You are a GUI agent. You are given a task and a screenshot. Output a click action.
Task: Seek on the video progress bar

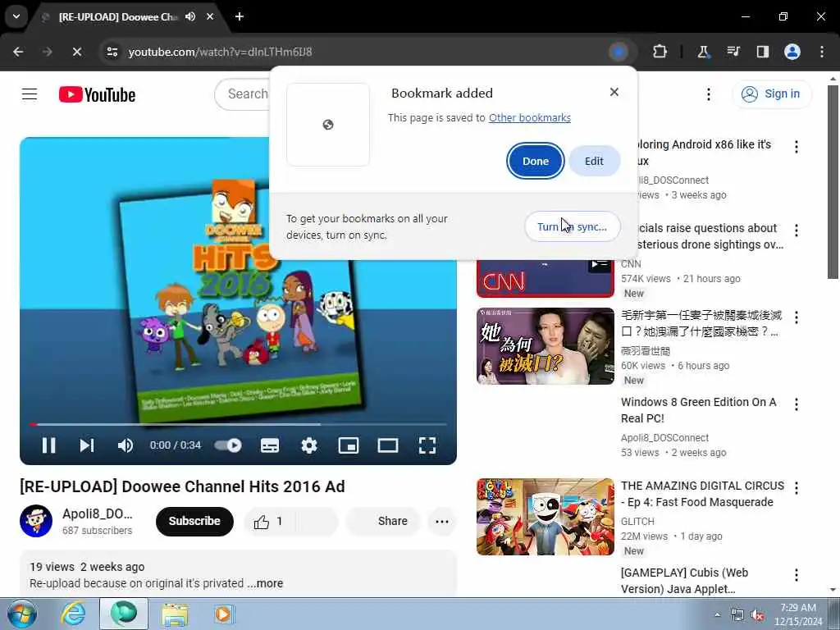(x=239, y=424)
